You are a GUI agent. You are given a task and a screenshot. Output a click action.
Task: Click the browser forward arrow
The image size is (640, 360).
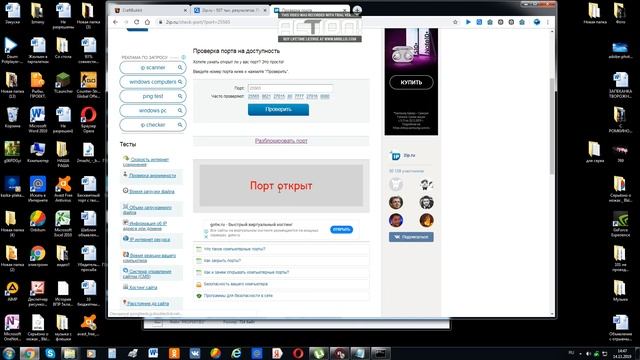tap(126, 22)
